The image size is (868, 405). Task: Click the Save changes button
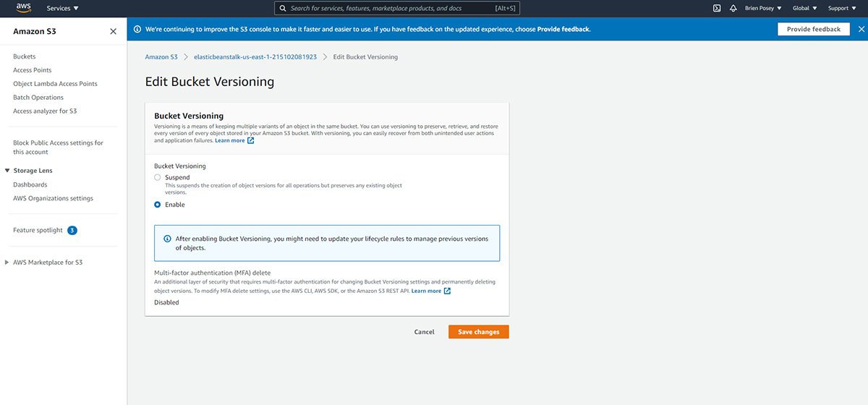point(478,332)
